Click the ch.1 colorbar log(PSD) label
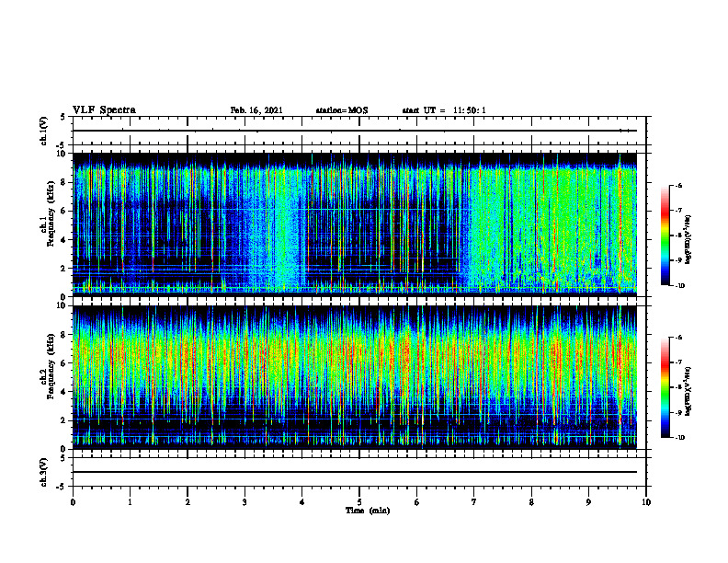Viewport: 728px width, 563px height. click(688, 240)
